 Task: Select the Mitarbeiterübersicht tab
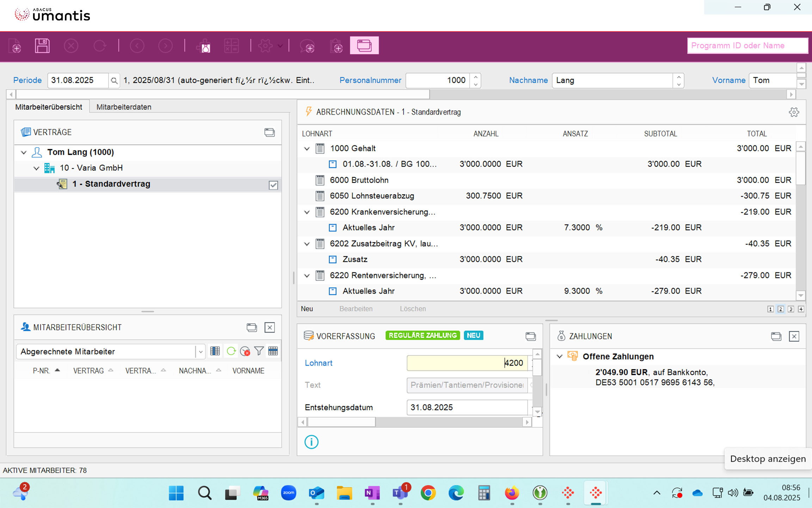click(x=49, y=107)
